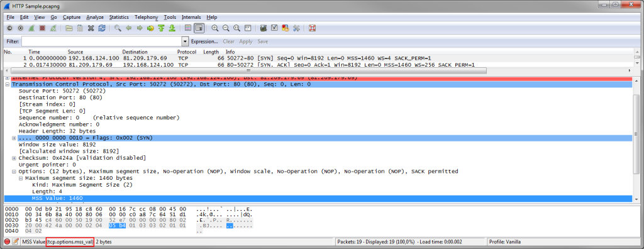
Task: Go back in packet history
Action: pyautogui.click(x=128, y=28)
